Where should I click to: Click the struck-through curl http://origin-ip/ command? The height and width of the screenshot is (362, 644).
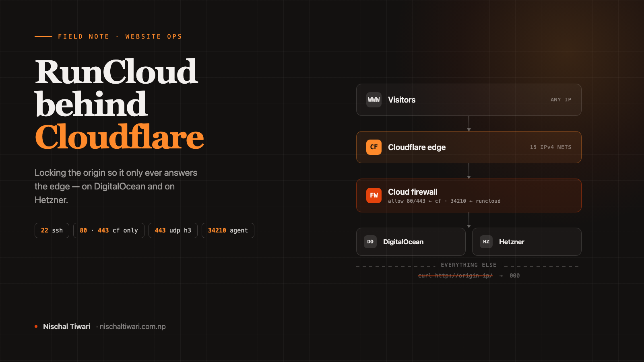pyautogui.click(x=455, y=276)
